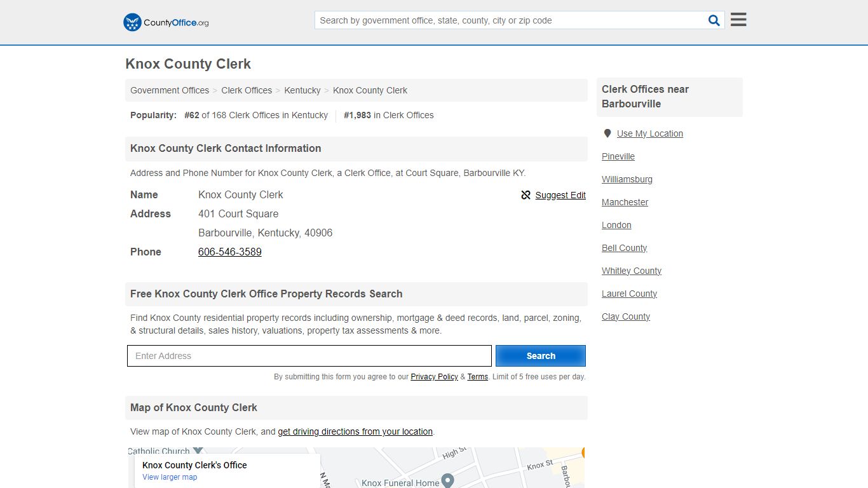Open Whitley County link
Screen dimensions: 868x488
click(x=632, y=271)
